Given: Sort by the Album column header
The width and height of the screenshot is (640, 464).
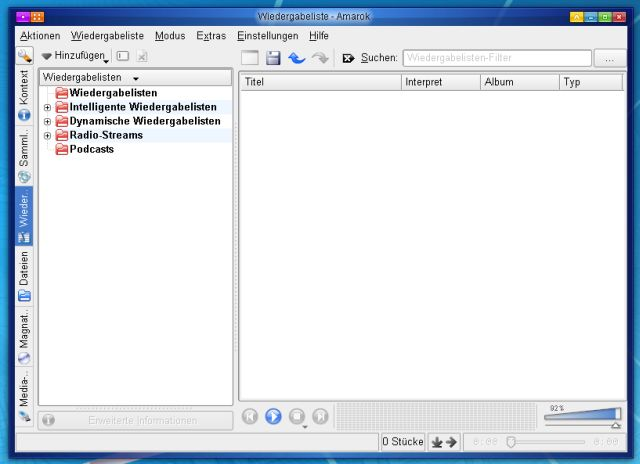Looking at the screenshot, I should click(x=520, y=82).
